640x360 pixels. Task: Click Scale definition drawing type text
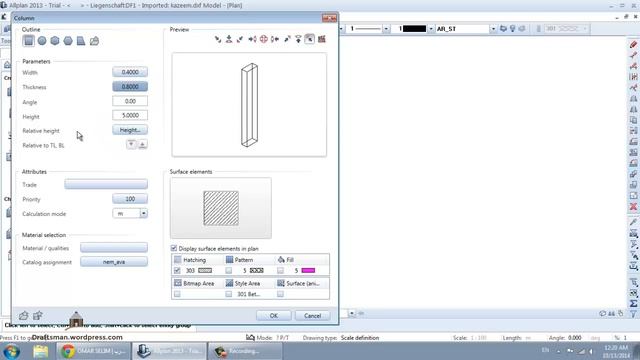(360, 338)
